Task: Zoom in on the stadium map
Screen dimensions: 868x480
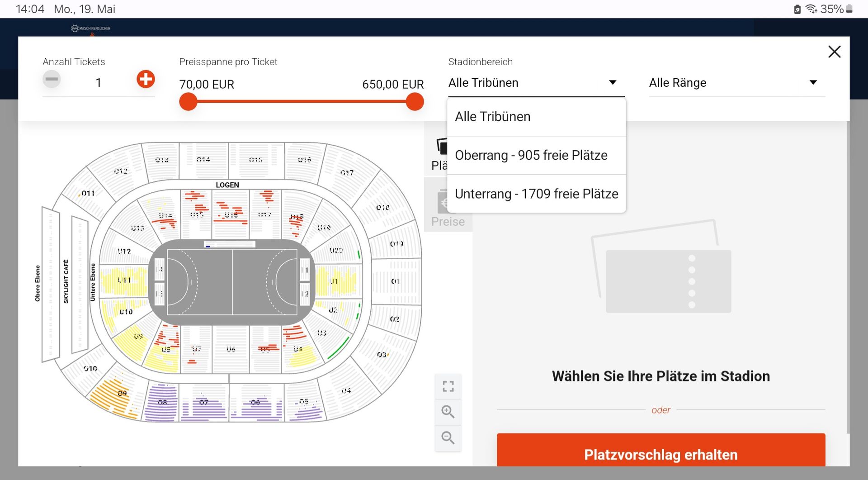Action: (x=448, y=412)
